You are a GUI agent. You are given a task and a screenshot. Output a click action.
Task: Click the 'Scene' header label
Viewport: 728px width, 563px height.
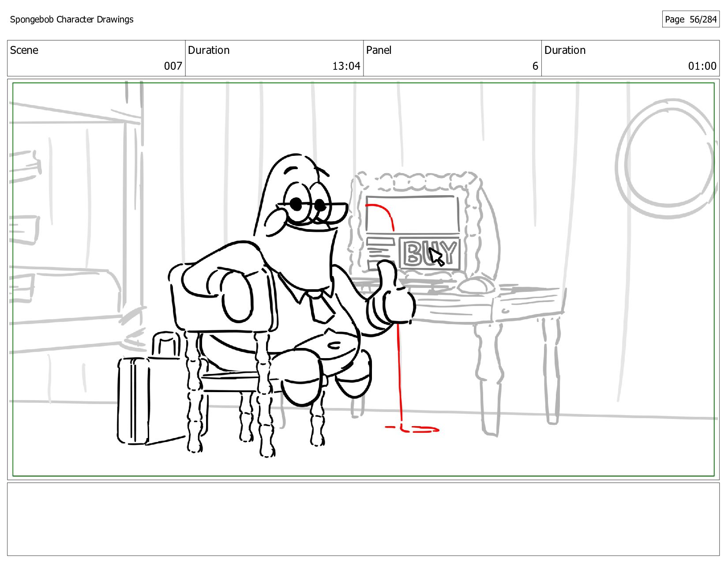pyautogui.click(x=24, y=50)
